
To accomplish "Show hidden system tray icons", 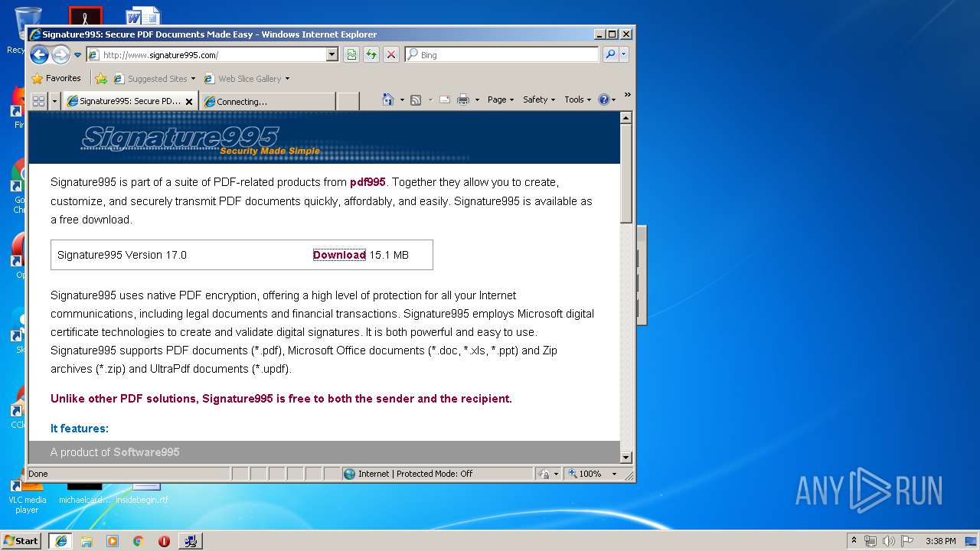I will coord(854,541).
